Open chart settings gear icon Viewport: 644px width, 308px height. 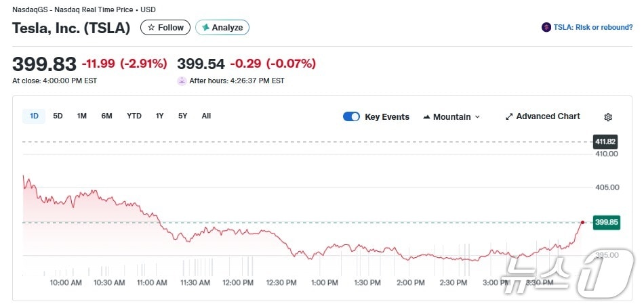pos(608,117)
